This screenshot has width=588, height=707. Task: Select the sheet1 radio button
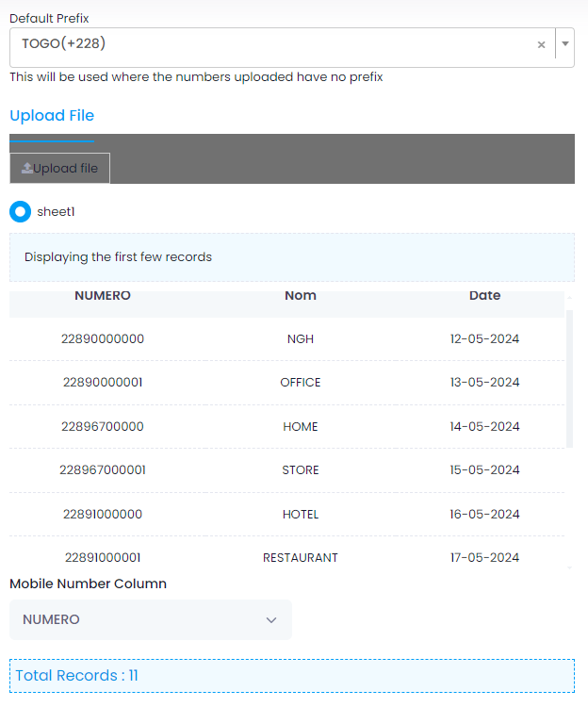pos(20,212)
